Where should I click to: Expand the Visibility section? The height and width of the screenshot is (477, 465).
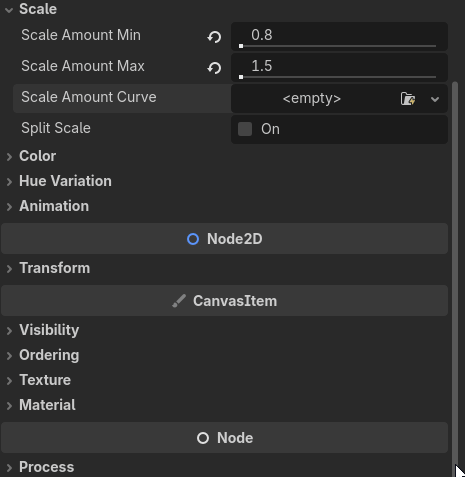coord(9,330)
